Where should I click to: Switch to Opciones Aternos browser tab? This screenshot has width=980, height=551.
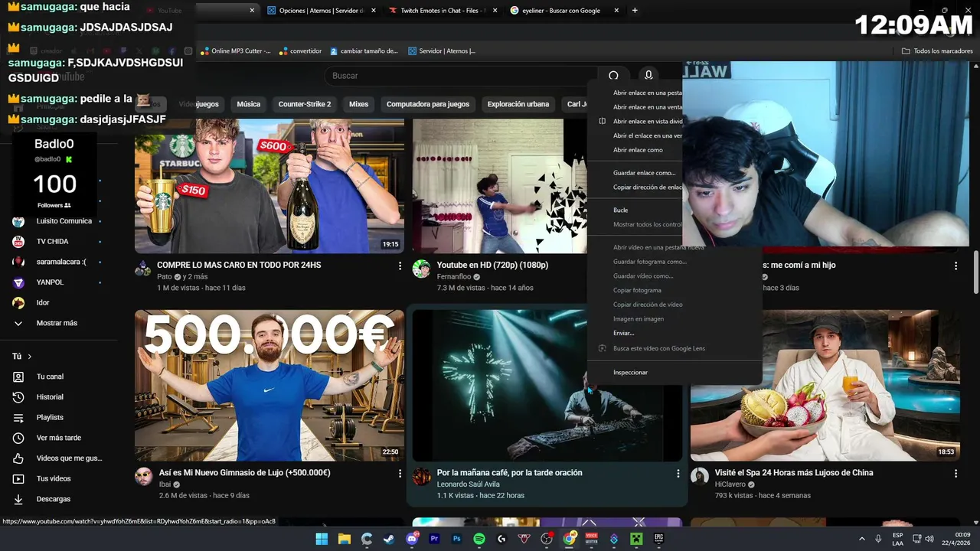pyautogui.click(x=320, y=11)
